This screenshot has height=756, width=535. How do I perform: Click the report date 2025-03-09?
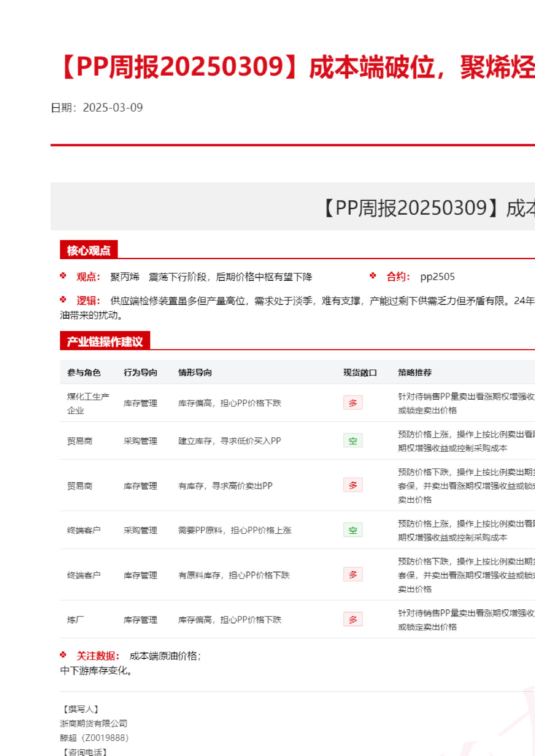click(x=113, y=108)
